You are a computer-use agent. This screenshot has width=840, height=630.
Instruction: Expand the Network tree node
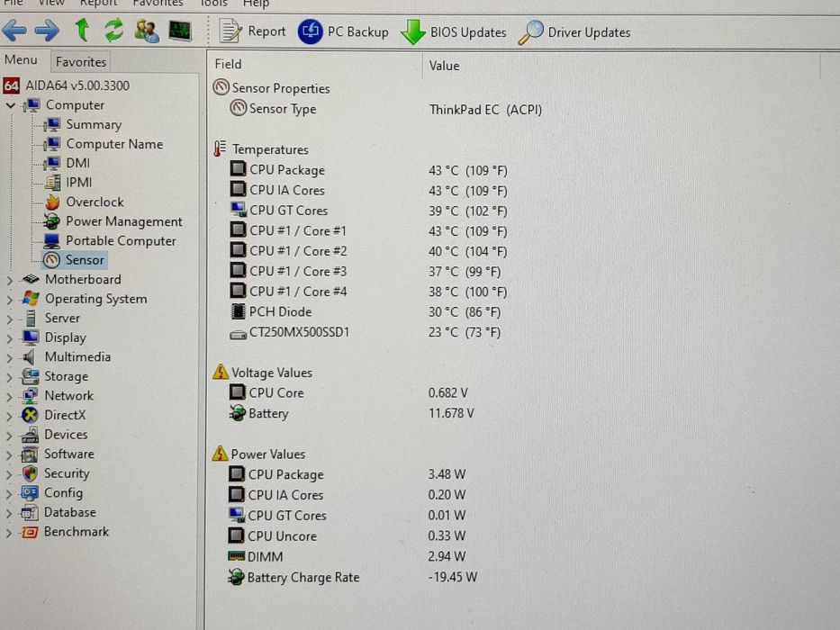pos(9,396)
